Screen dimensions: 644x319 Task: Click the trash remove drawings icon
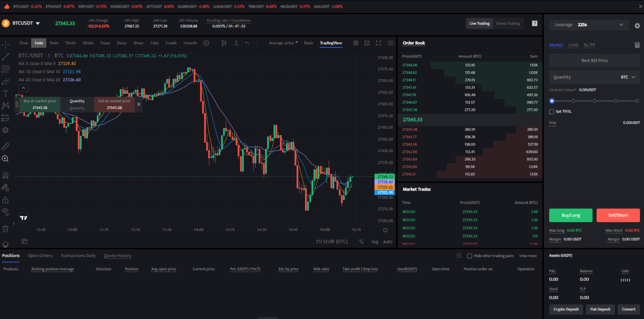[5, 229]
